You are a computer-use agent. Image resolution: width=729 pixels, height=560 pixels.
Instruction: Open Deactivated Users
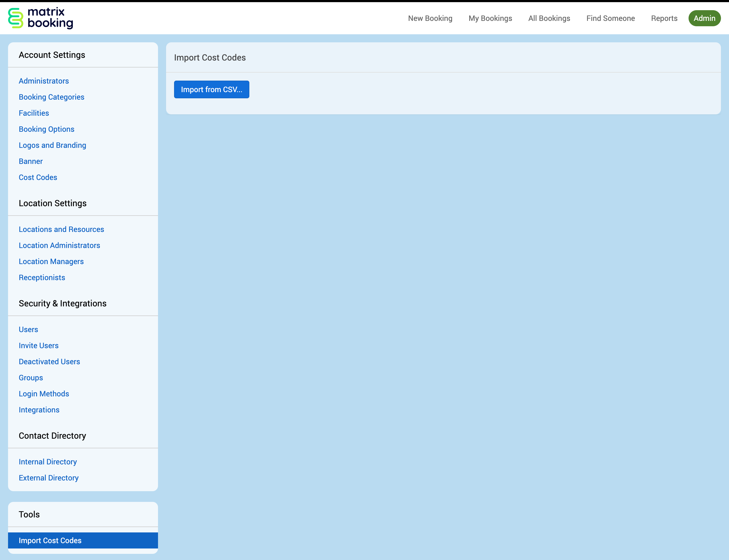tap(49, 362)
